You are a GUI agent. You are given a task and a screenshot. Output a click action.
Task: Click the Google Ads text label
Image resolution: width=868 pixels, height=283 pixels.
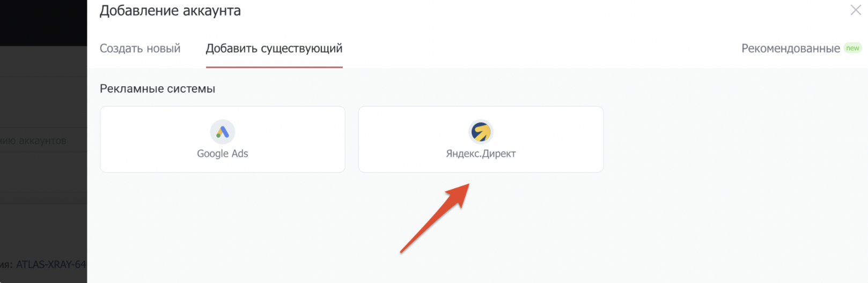coord(222,154)
